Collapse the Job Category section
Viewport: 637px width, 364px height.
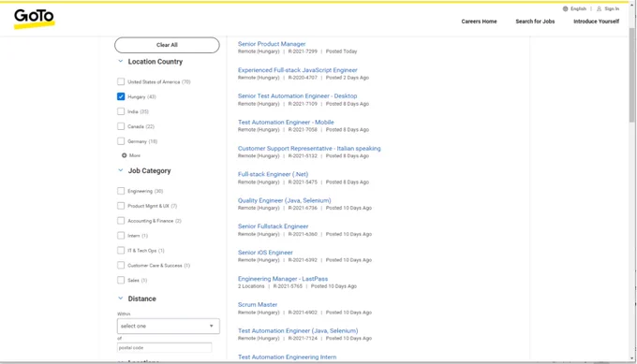pos(120,170)
